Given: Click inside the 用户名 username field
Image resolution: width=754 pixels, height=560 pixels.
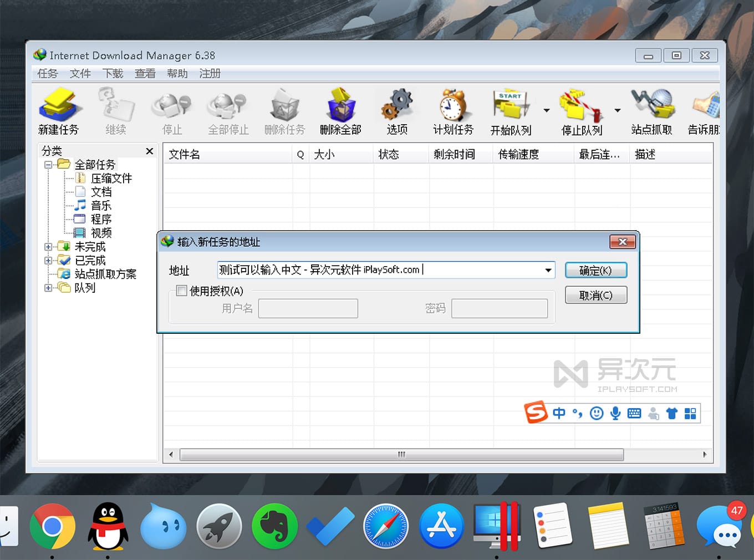Looking at the screenshot, I should coord(308,308).
